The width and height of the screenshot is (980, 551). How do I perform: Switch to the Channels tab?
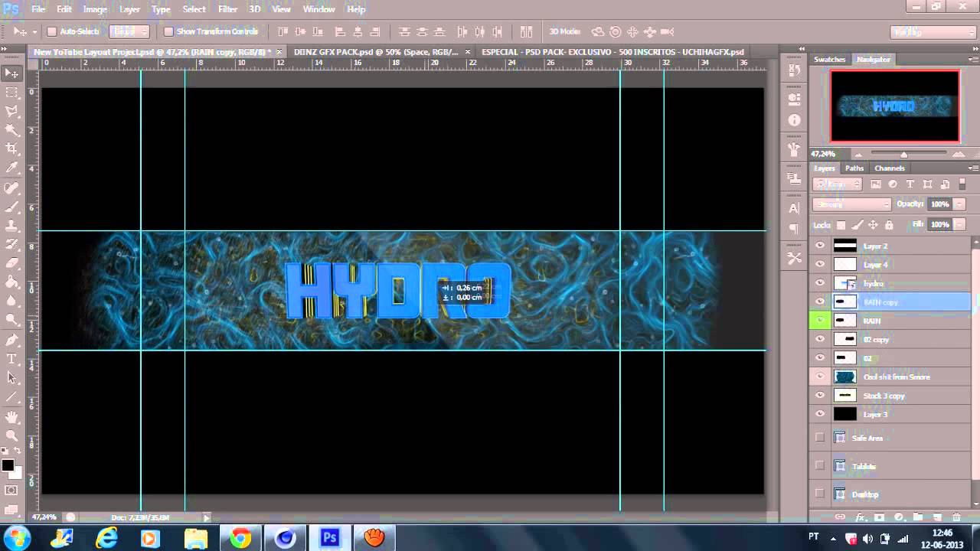890,168
